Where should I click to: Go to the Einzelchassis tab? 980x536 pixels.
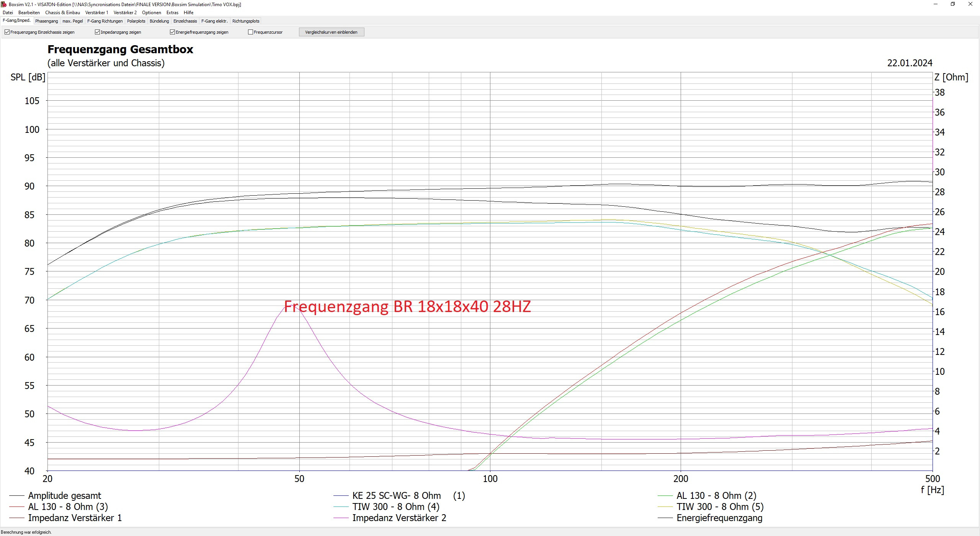(185, 21)
